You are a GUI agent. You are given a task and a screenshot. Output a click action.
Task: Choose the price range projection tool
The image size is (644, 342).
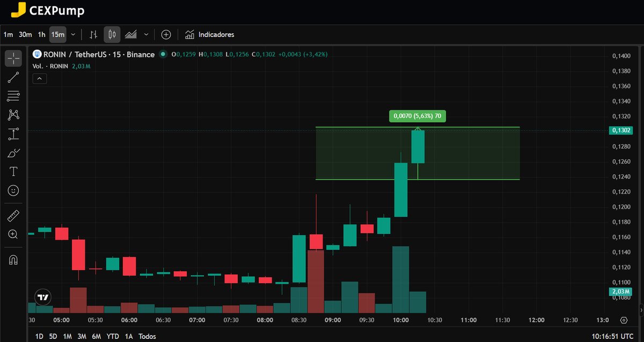(13, 134)
